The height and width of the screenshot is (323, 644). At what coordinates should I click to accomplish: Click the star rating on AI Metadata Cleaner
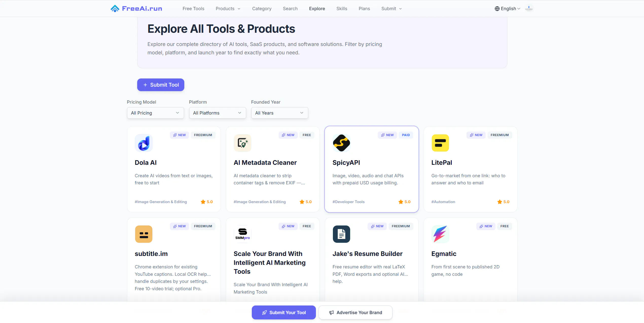click(x=306, y=202)
